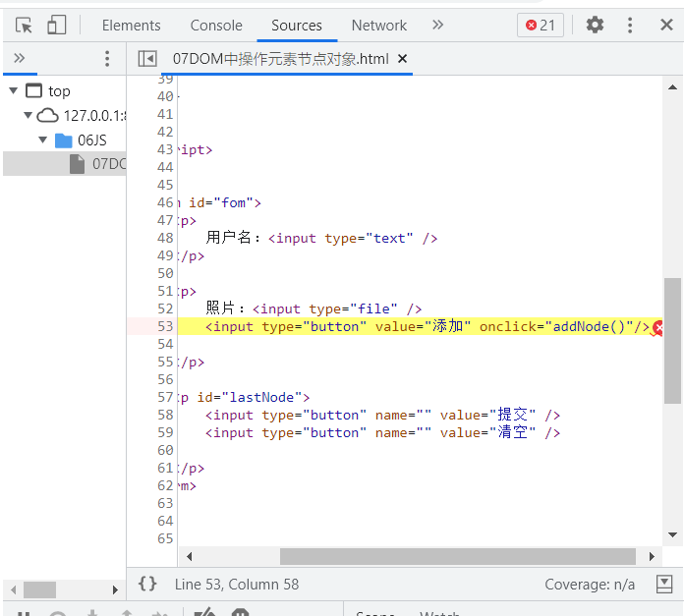Click the editor horizontal scroll left arrow
Screen dimensions: 684x616
point(189,556)
